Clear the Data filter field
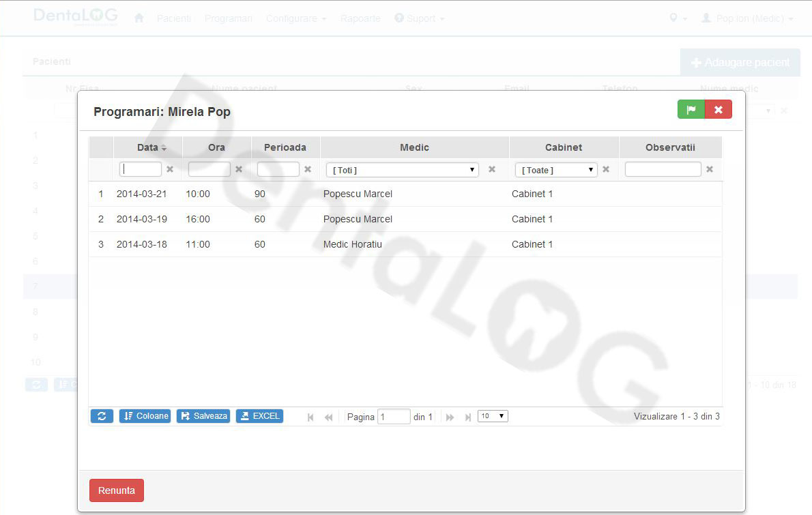812x515 pixels. click(x=170, y=169)
